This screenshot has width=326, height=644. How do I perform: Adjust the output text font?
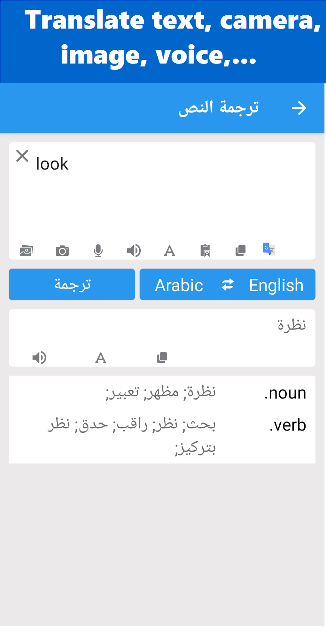100,357
